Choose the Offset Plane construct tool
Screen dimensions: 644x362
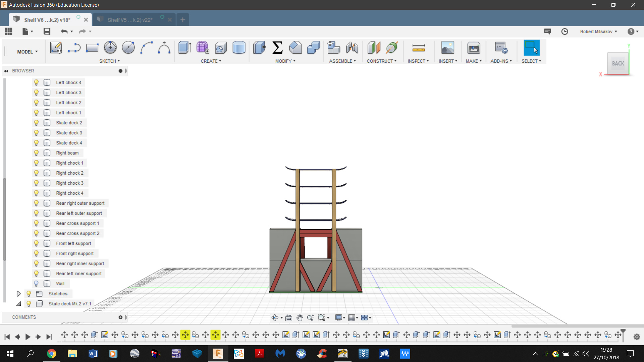[x=374, y=48]
